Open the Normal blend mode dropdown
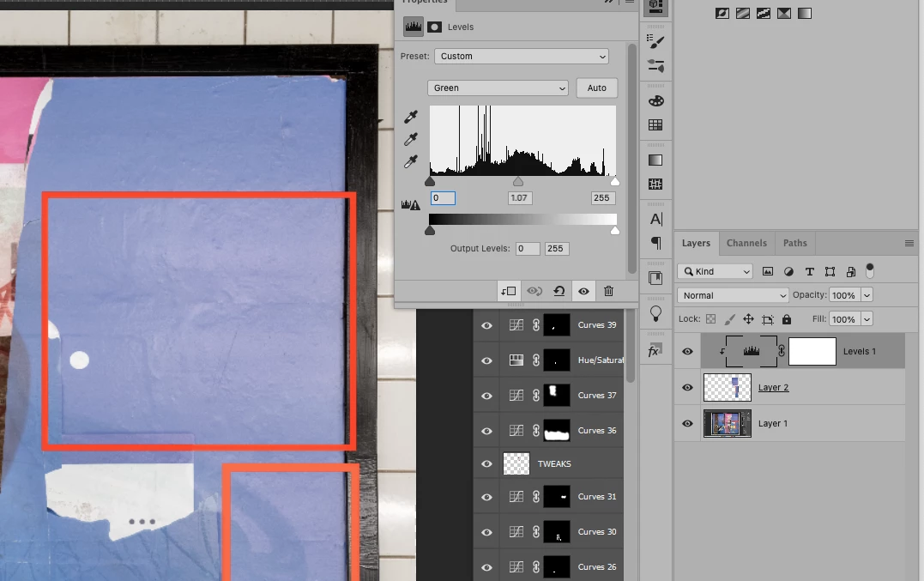Screen dimensions: 924x581 (x=733, y=295)
